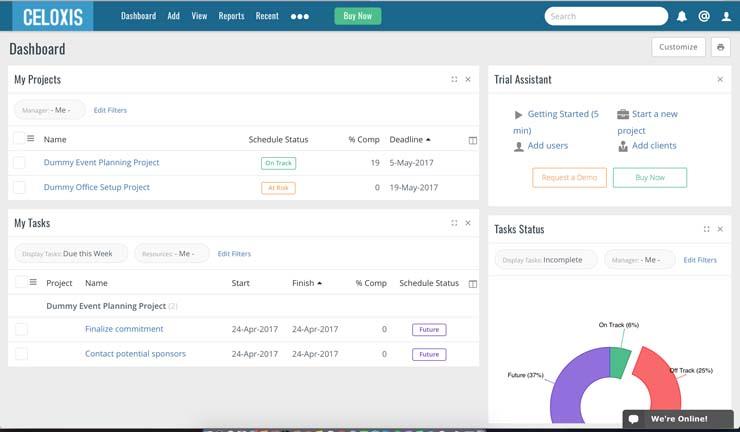Open the Finalize commitment task
This screenshot has width=740, height=432.
(x=124, y=329)
